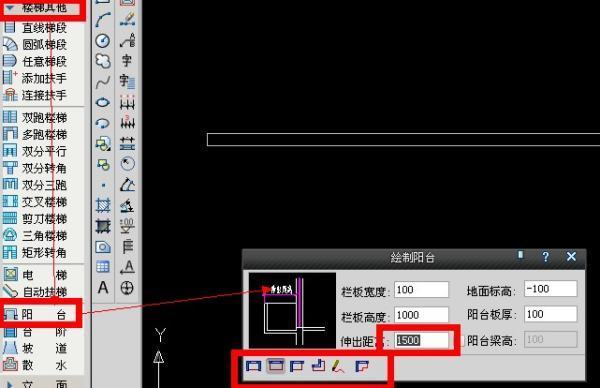Click the 栏板高度 input field

click(421, 315)
